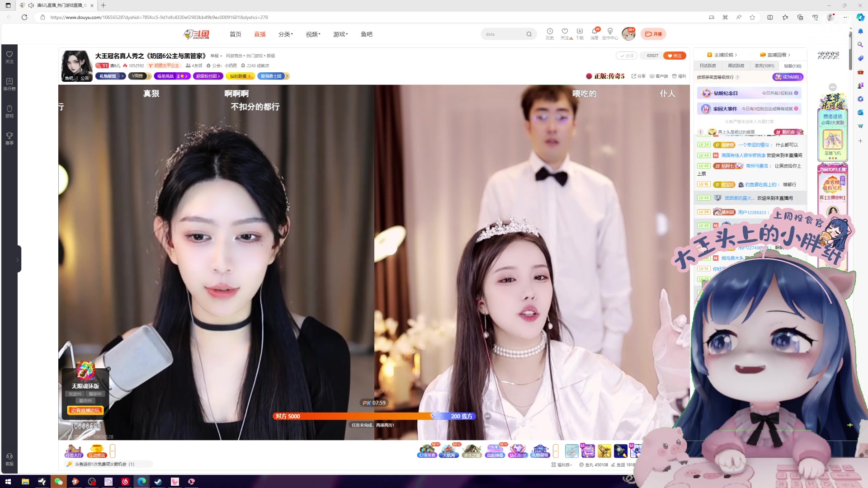Open the Creator Center lightbulb icon
868x488 pixels.
pyautogui.click(x=610, y=32)
